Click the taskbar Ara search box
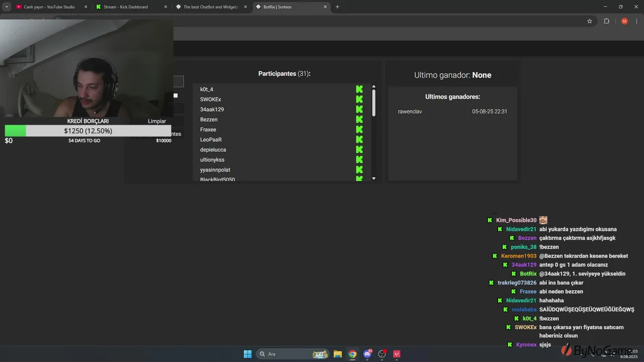Viewport: 644px width, 362px height. [293, 354]
